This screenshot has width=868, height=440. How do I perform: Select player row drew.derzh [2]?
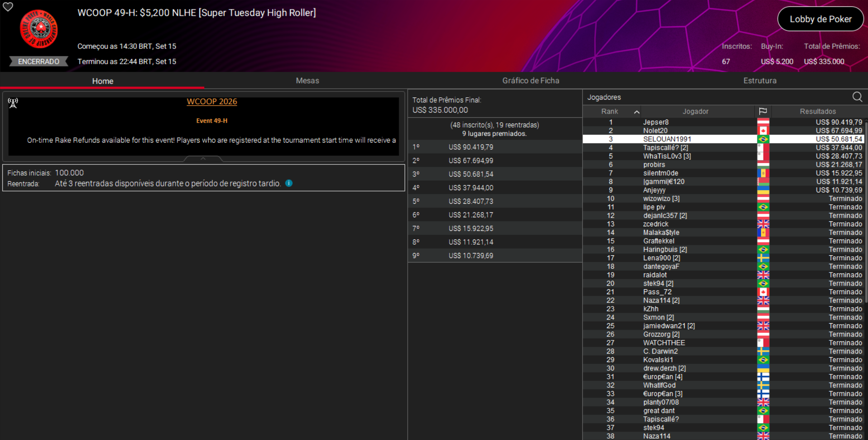coord(723,368)
